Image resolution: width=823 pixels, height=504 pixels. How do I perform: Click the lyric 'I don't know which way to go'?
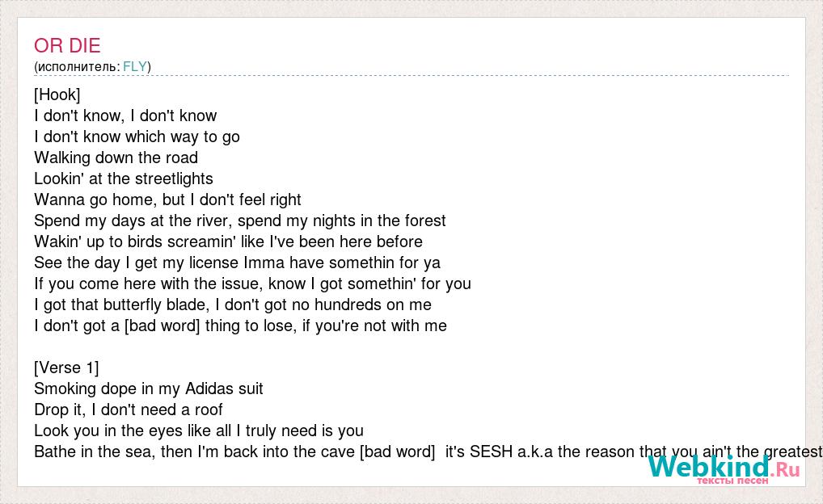pos(137,136)
